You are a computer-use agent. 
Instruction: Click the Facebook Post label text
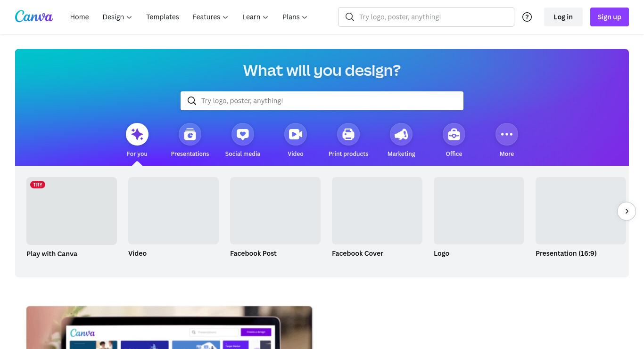click(x=253, y=253)
